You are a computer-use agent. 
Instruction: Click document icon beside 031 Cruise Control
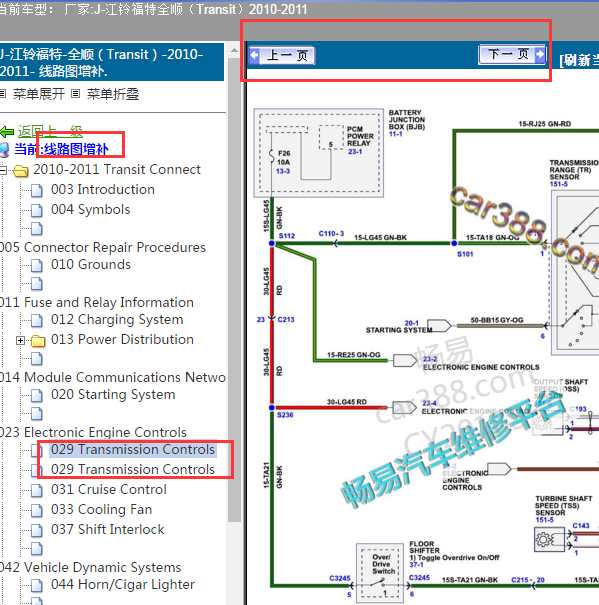(37, 490)
